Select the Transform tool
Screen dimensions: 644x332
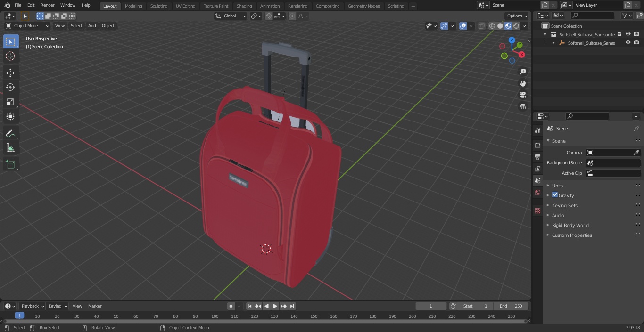click(x=10, y=116)
